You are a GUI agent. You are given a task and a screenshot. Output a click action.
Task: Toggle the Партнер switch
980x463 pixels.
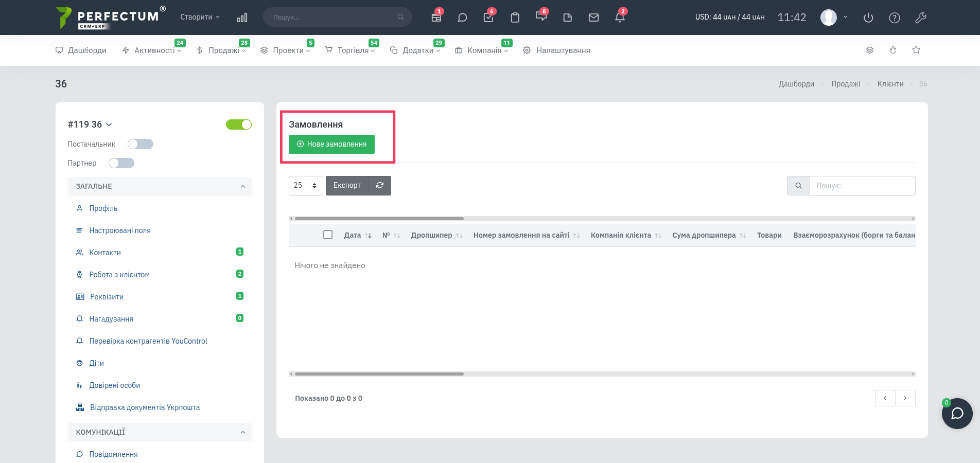(121, 163)
